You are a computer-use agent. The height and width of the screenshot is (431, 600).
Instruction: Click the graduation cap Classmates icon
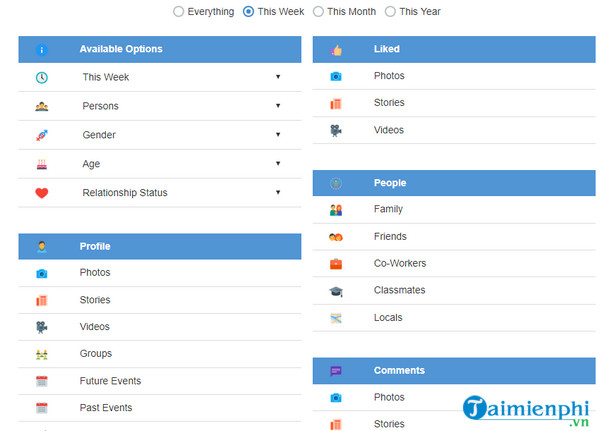pos(336,291)
